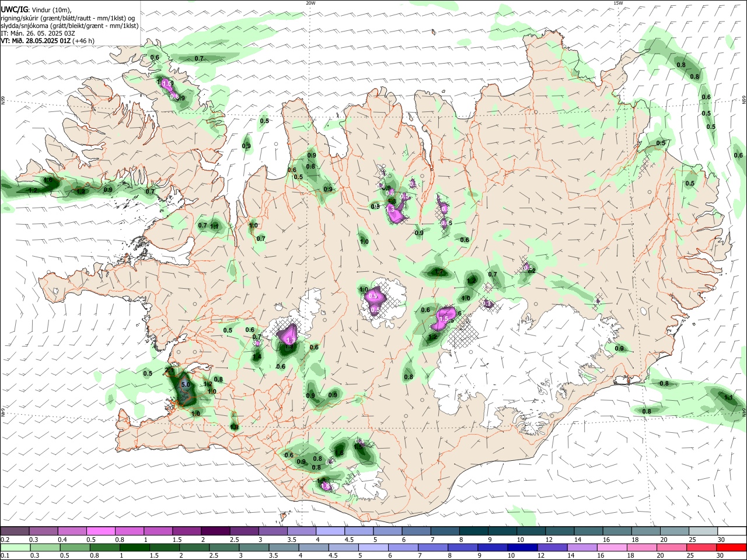This screenshot has width=747, height=560.
Task: Select the 0.2 swatch in the upper snow scale
Action: pyautogui.click(x=15, y=531)
